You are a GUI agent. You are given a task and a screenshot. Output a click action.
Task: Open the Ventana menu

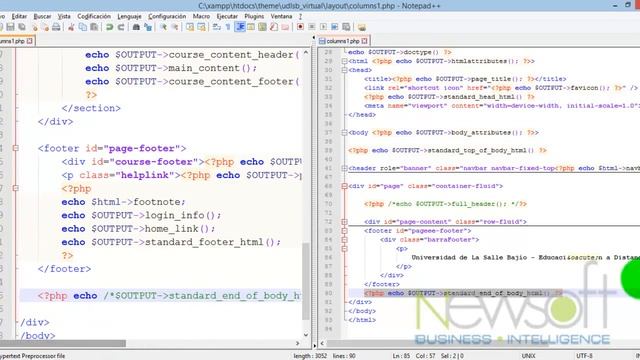[x=281, y=16]
